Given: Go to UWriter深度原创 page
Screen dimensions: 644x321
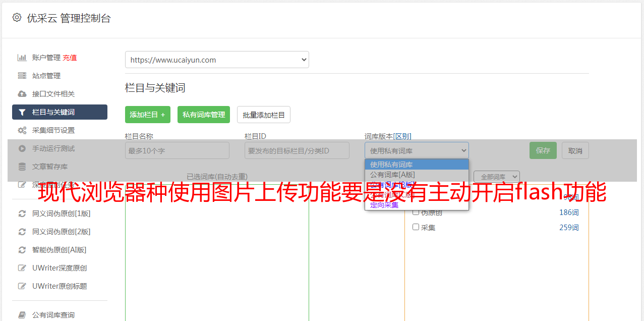Looking at the screenshot, I should coord(60,268).
